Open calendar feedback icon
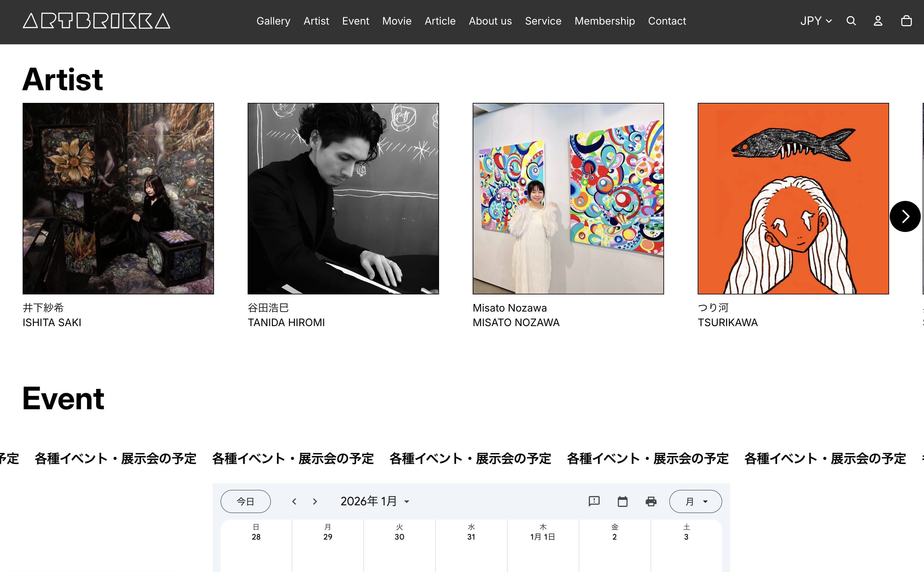924x572 pixels. (594, 501)
